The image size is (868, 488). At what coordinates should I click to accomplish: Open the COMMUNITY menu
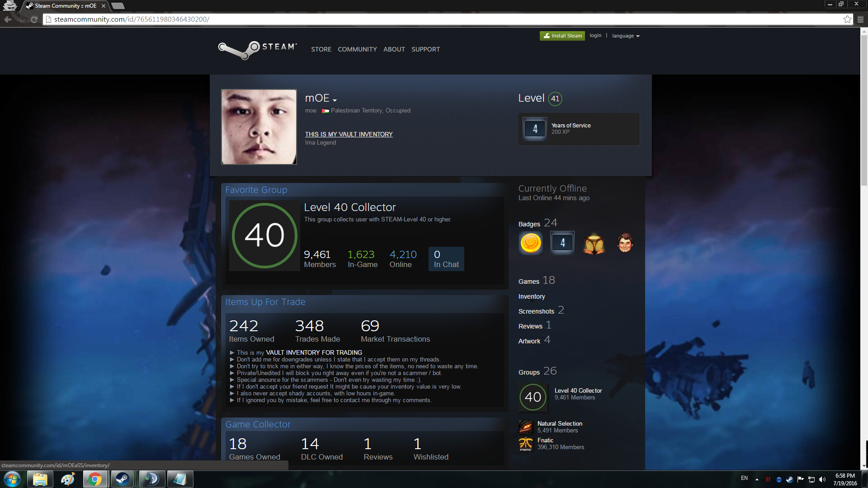pos(357,49)
